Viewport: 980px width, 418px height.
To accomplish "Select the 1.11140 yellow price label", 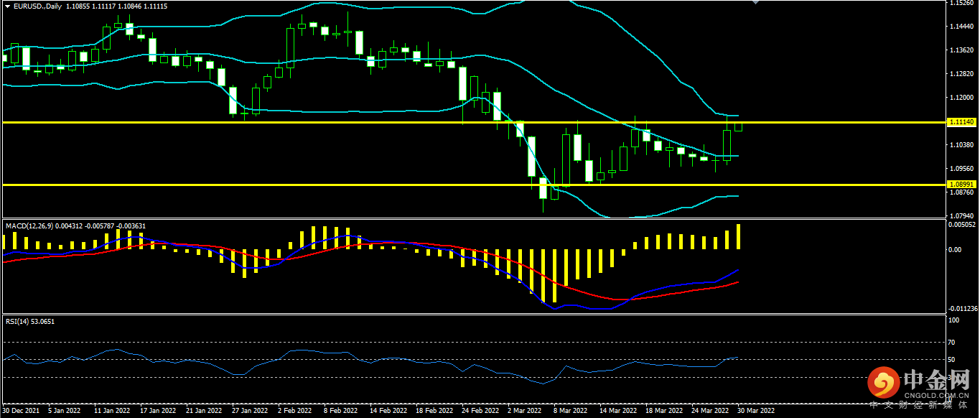I will point(961,123).
